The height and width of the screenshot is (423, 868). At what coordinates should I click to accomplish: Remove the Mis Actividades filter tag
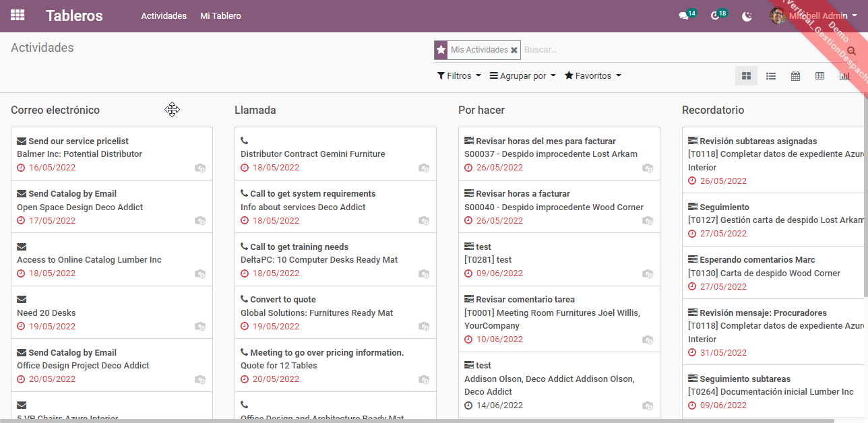click(x=514, y=50)
